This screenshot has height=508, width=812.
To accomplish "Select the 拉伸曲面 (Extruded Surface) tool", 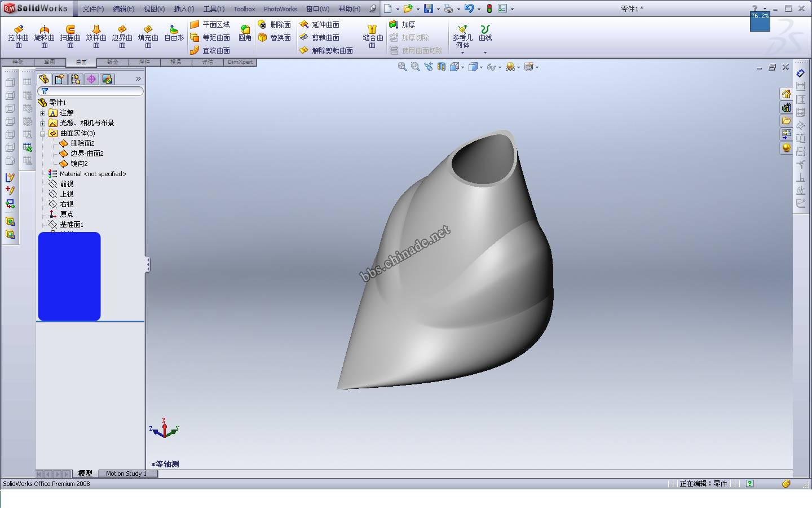I will [18, 36].
